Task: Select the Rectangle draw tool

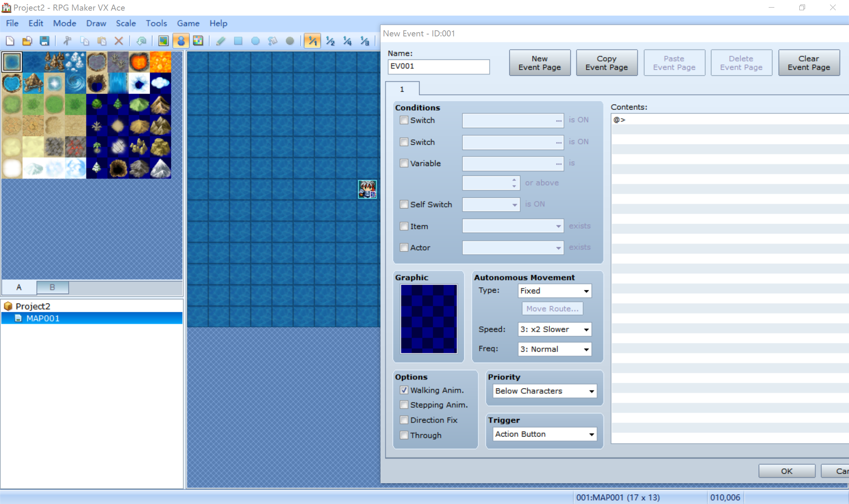Action: coord(238,41)
